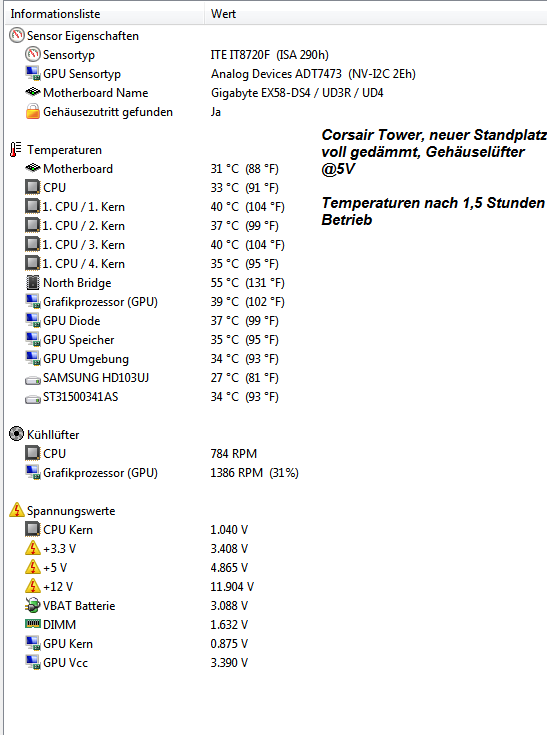
Task: Click the 1. CPU / 2. Kern icon
Action: 33,225
